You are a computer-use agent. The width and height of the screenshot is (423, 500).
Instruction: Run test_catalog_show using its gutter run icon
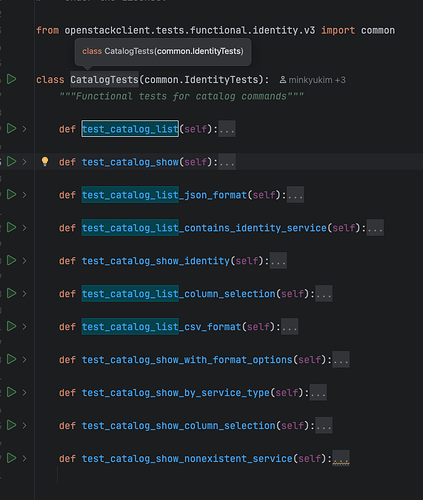[x=12, y=162]
